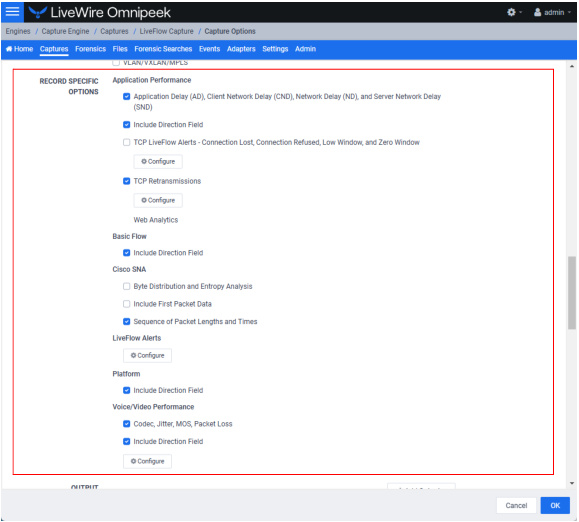Image resolution: width=579 pixels, height=522 pixels.
Task: Open the Home tab
Action: point(20,49)
